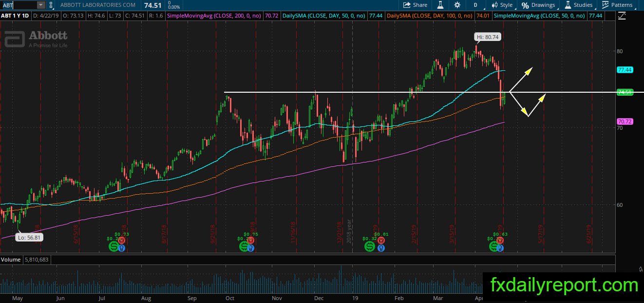Open the D timeframe dropdown
This screenshot has width=644, height=303.
[x=475, y=5]
